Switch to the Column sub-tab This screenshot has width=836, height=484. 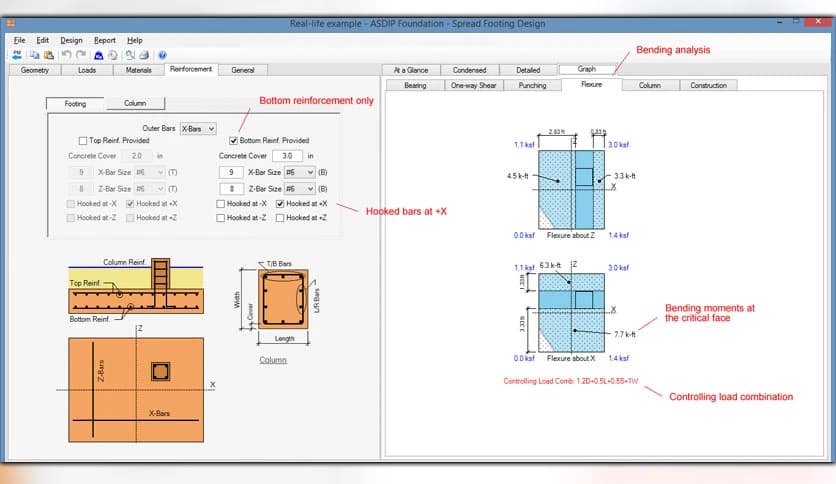pyautogui.click(x=135, y=103)
